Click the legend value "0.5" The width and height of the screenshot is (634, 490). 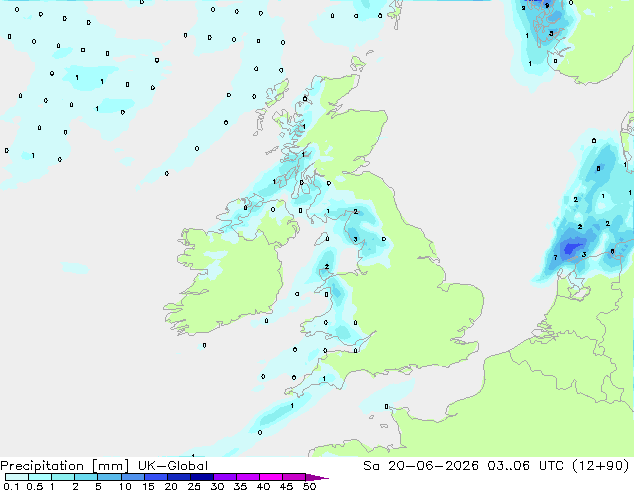[x=35, y=486]
